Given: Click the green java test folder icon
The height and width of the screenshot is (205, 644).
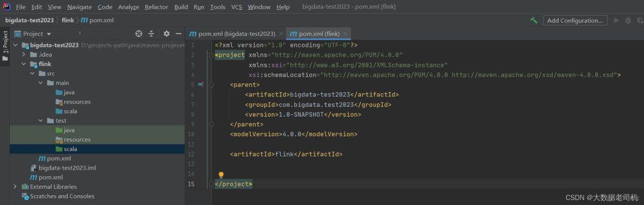Looking at the screenshot, I should click(59, 130).
